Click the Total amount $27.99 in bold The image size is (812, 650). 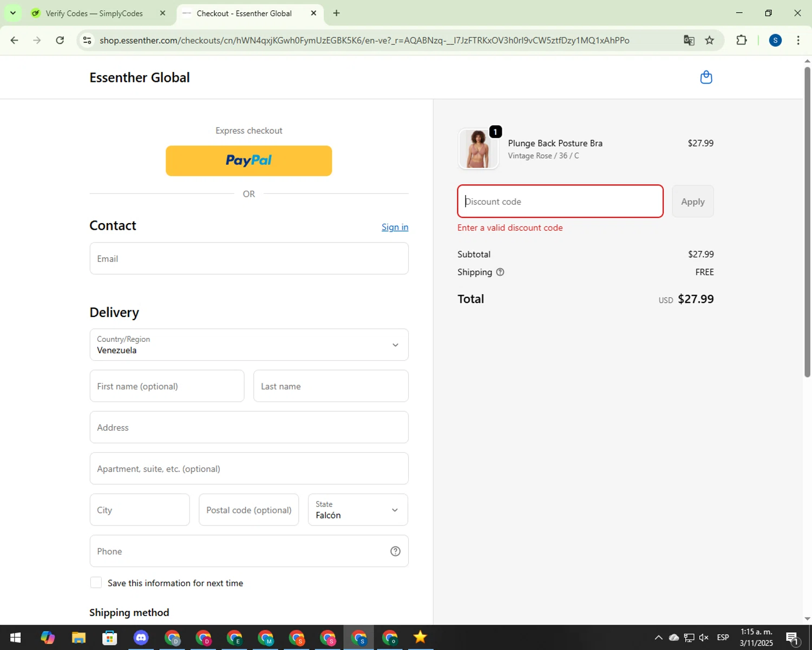coord(696,299)
